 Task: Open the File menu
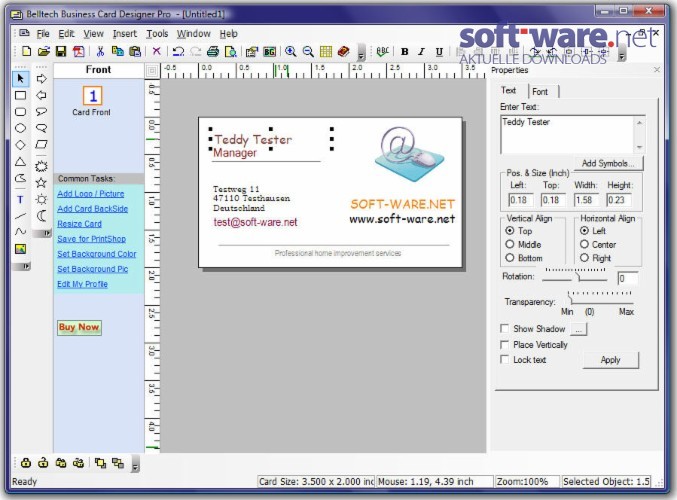43,34
